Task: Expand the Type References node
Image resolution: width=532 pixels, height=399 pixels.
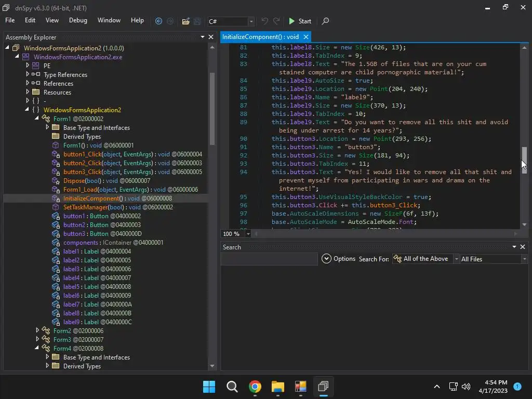Action: pyautogui.click(x=28, y=74)
